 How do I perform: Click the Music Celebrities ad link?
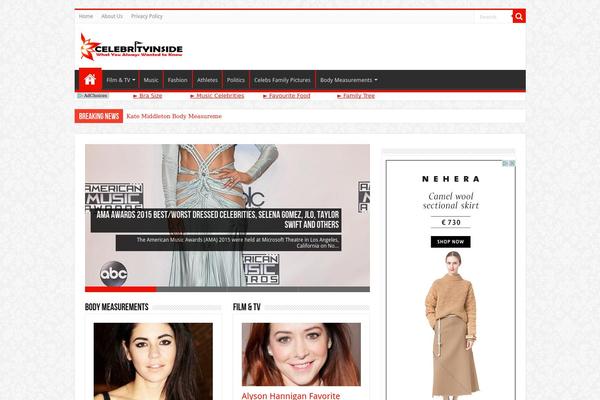pyautogui.click(x=217, y=96)
